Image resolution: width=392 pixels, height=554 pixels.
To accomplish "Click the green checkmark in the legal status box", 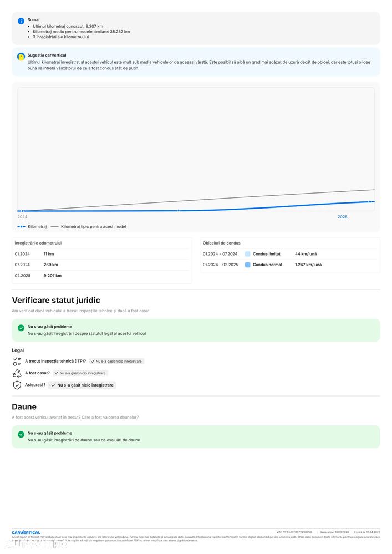I will 21,328.
